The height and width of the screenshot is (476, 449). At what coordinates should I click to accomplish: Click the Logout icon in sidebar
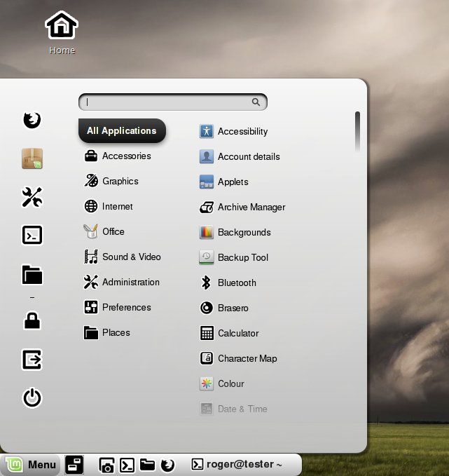coord(32,360)
